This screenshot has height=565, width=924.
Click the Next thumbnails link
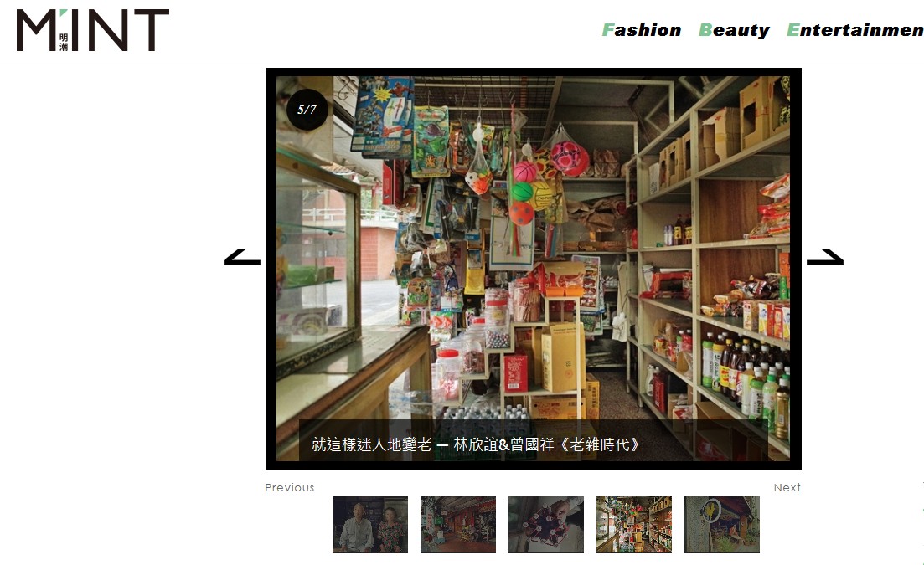click(x=787, y=487)
